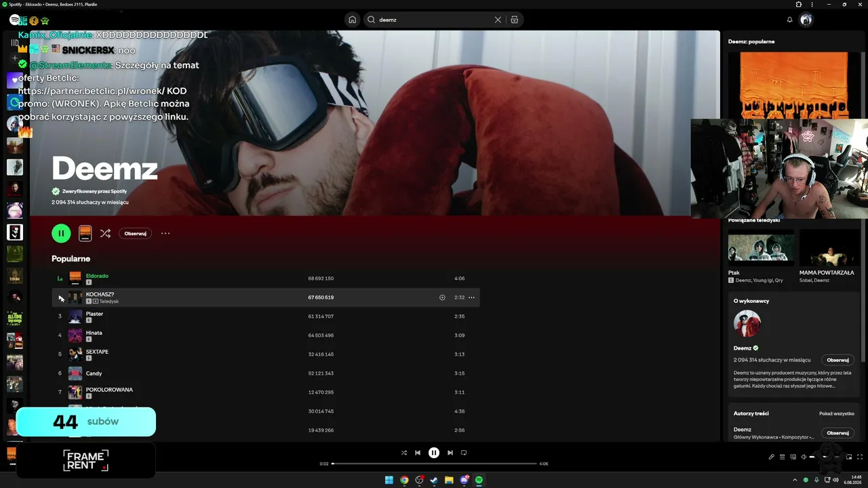Open File Explorer from the taskbar
868x488 pixels.
[449, 480]
